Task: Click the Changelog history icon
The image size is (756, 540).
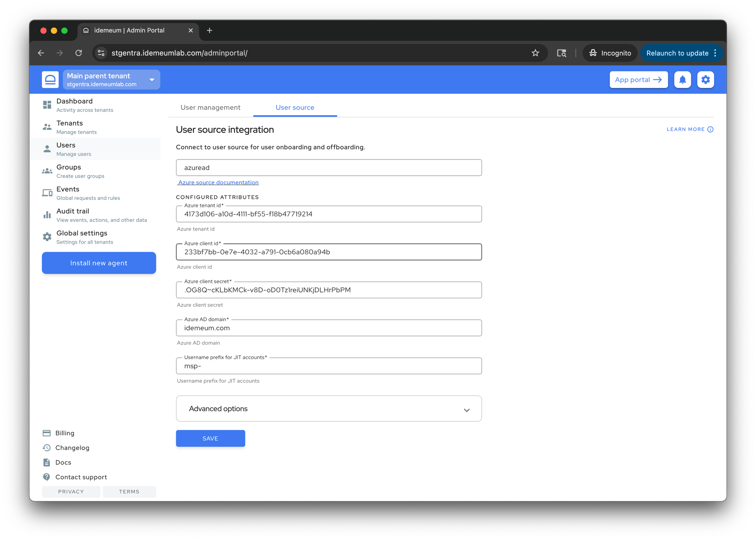Action: point(46,448)
